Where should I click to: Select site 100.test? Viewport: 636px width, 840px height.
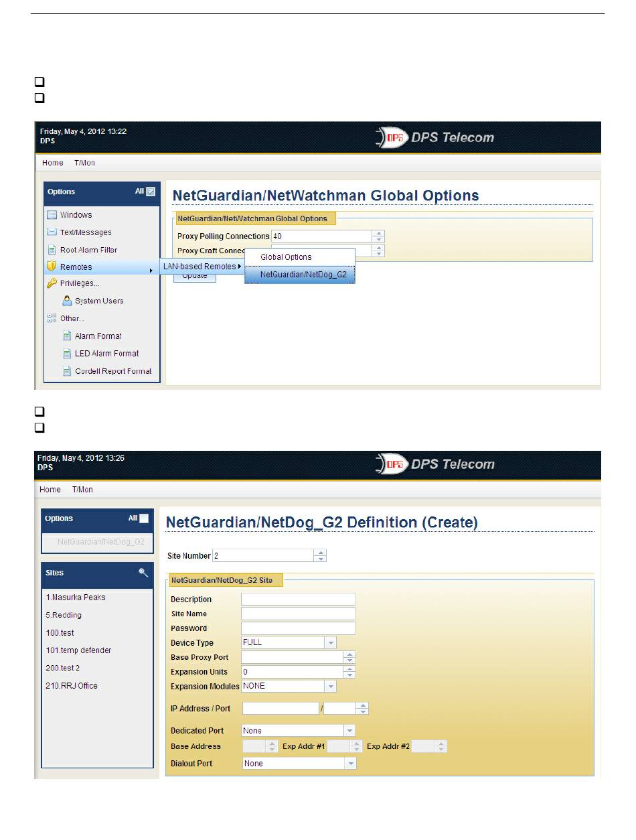click(x=60, y=633)
